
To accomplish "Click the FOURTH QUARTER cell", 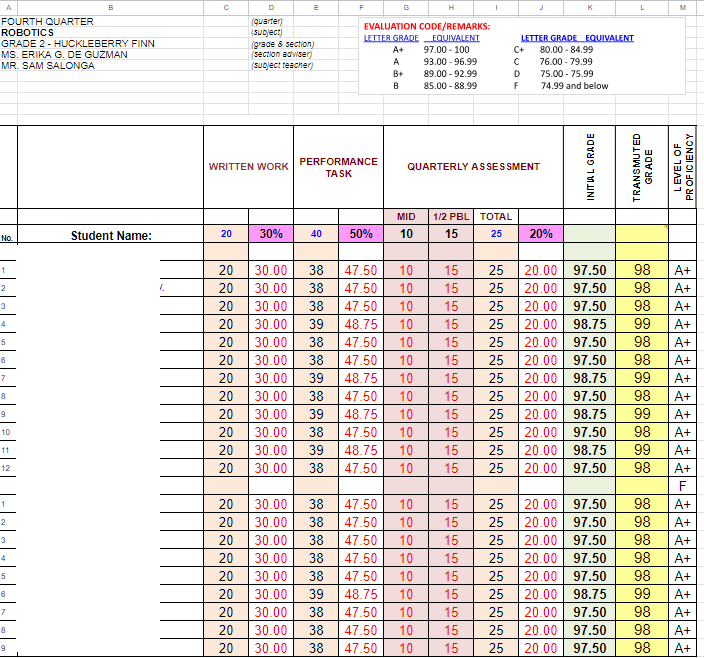I will click(x=47, y=22).
